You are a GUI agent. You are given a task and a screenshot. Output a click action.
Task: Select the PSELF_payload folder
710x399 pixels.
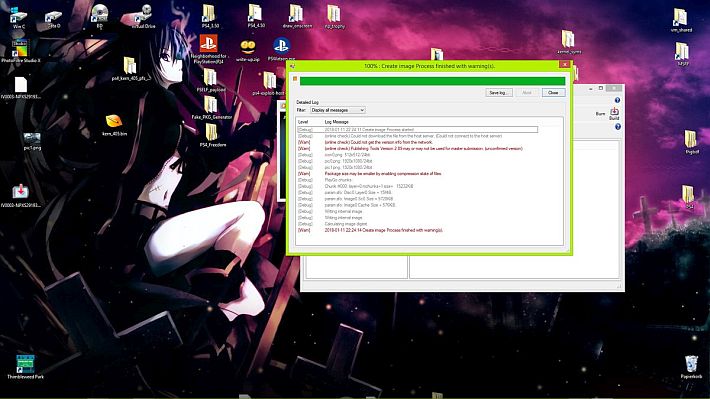(211, 81)
